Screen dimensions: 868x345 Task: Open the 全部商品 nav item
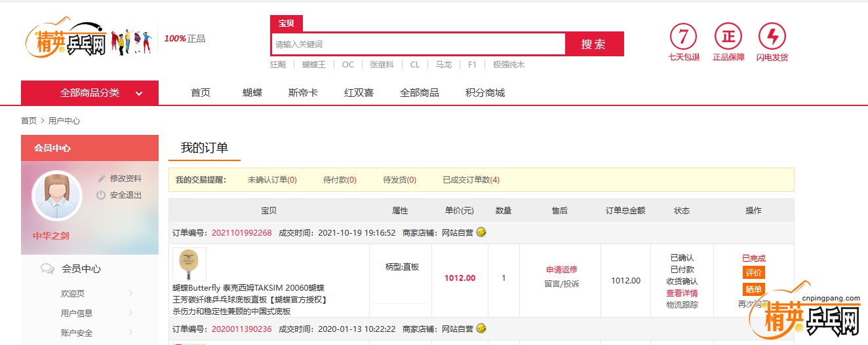420,93
